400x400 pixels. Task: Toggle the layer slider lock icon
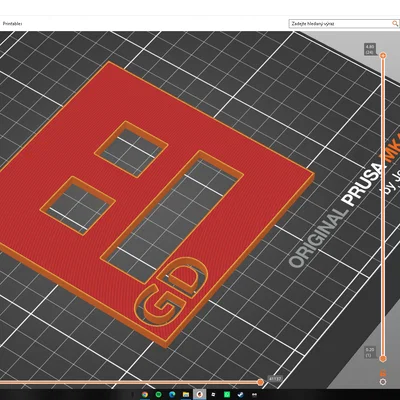coord(383,373)
